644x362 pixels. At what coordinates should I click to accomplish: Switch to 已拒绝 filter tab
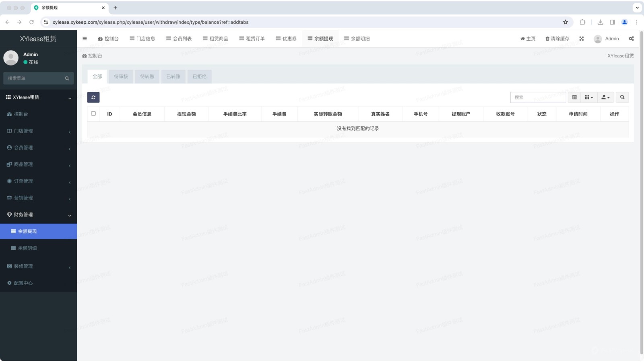click(x=200, y=76)
